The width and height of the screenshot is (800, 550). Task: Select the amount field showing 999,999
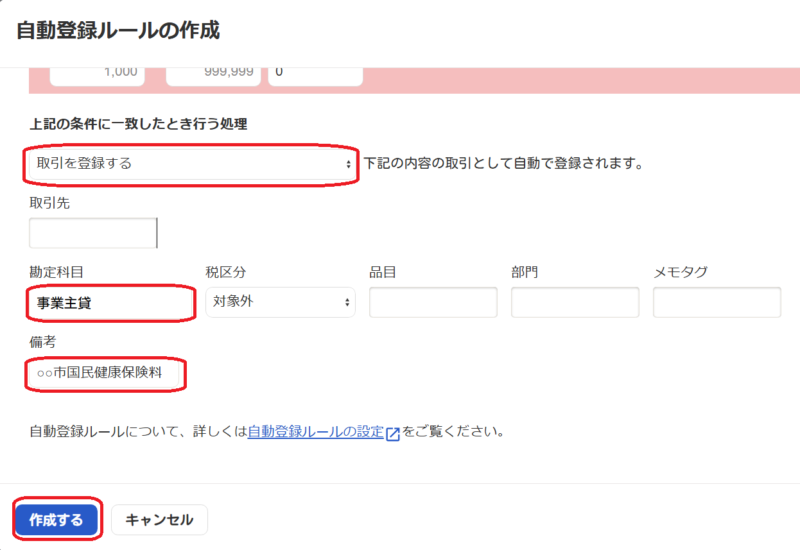coord(213,73)
